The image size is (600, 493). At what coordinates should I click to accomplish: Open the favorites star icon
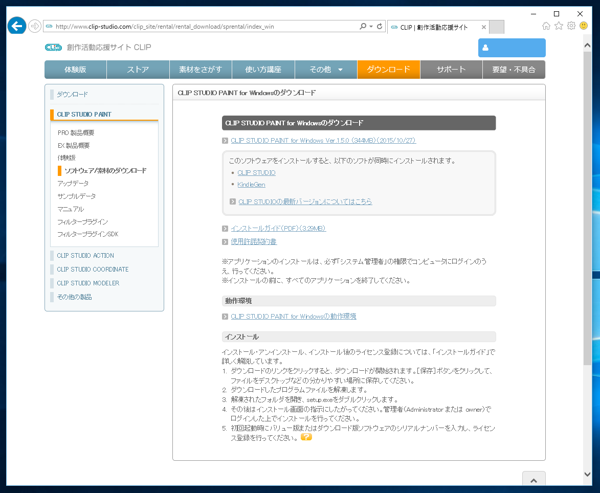tap(559, 26)
